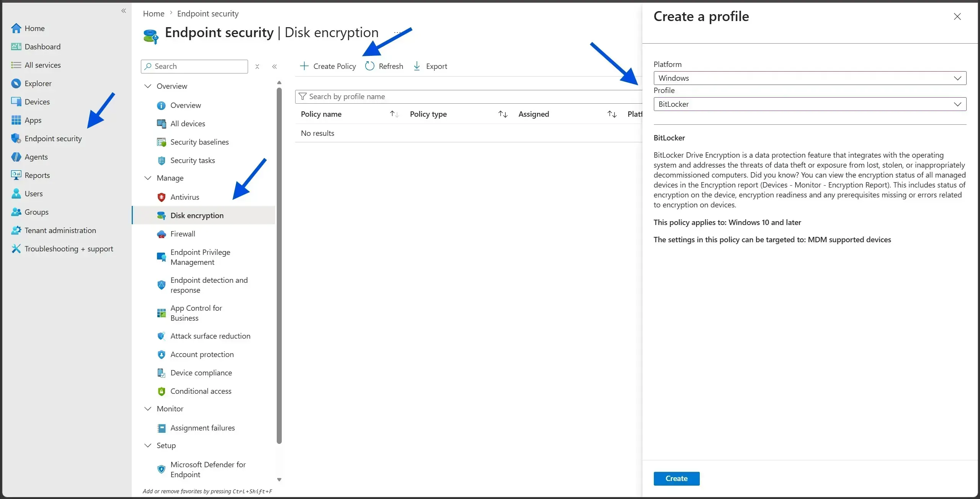980x499 pixels.
Task: Click Endpoint Privilege Management icon
Action: (162, 257)
